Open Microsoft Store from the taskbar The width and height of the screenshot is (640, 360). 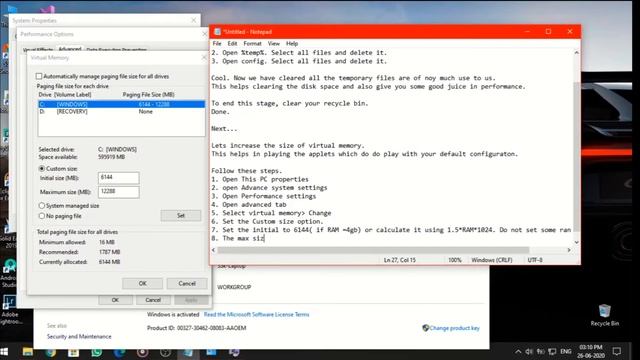(x=73, y=352)
